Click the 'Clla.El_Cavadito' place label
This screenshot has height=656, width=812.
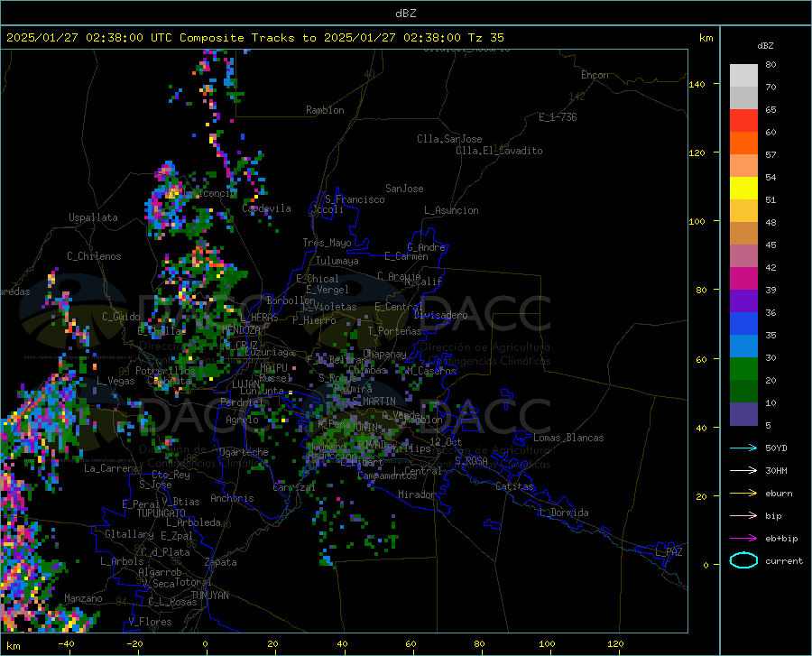click(499, 151)
